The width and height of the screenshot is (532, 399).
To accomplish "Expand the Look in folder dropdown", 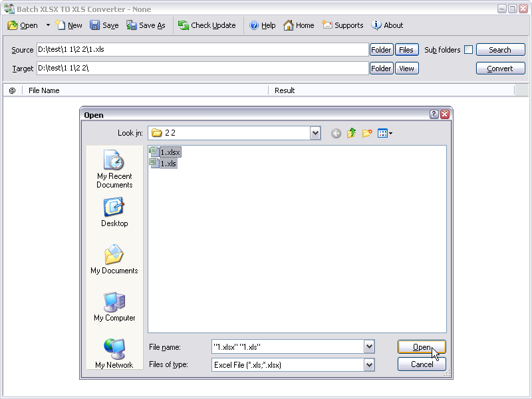I will click(x=315, y=133).
